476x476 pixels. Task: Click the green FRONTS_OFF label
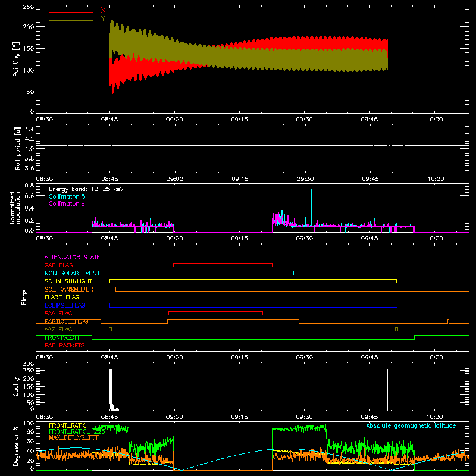click(62, 337)
